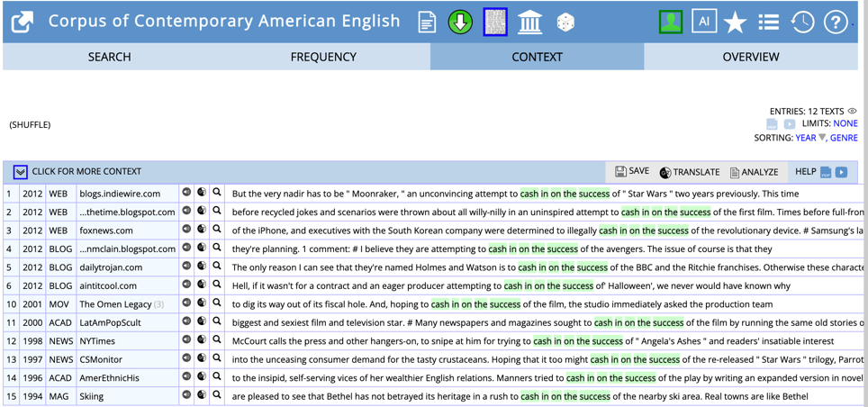Screen dimensions: 868x407
Task: Open the history clock icon
Action: click(x=802, y=23)
